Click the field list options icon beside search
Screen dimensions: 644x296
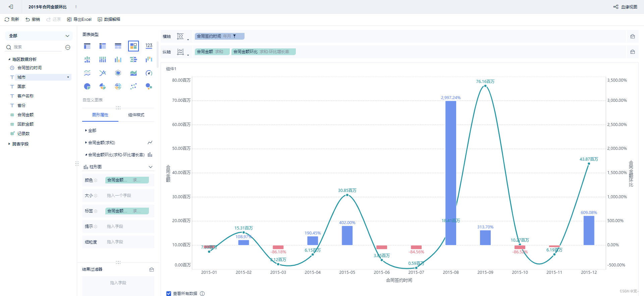coord(68,47)
